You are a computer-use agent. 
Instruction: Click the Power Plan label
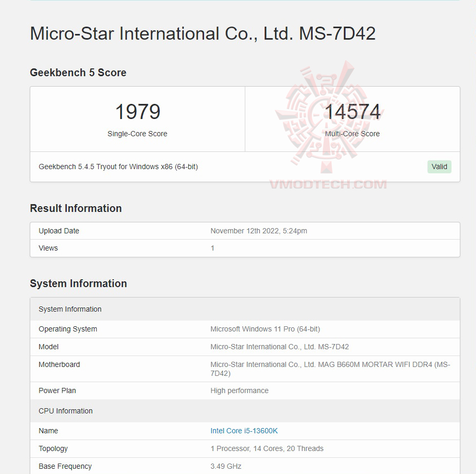tap(57, 390)
